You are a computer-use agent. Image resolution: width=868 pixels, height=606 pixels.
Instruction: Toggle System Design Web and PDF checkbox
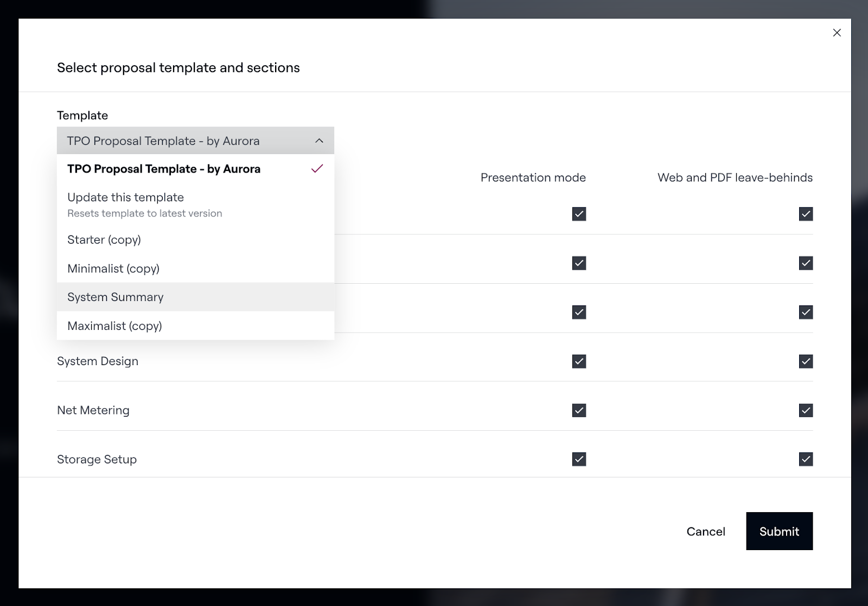(806, 361)
